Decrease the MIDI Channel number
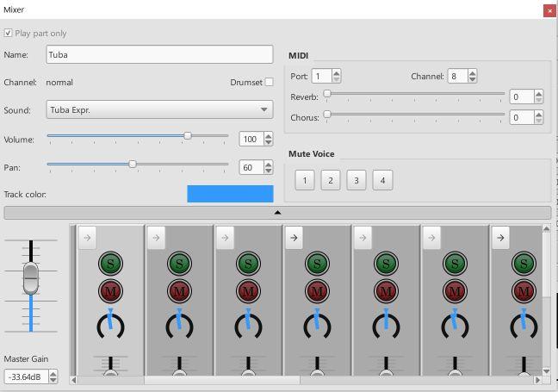Screen dimensions: 558x392 click(472, 79)
